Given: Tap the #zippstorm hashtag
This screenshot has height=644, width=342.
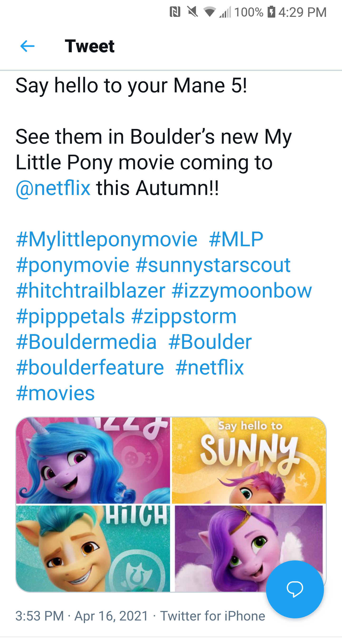Looking at the screenshot, I should pos(184,316).
